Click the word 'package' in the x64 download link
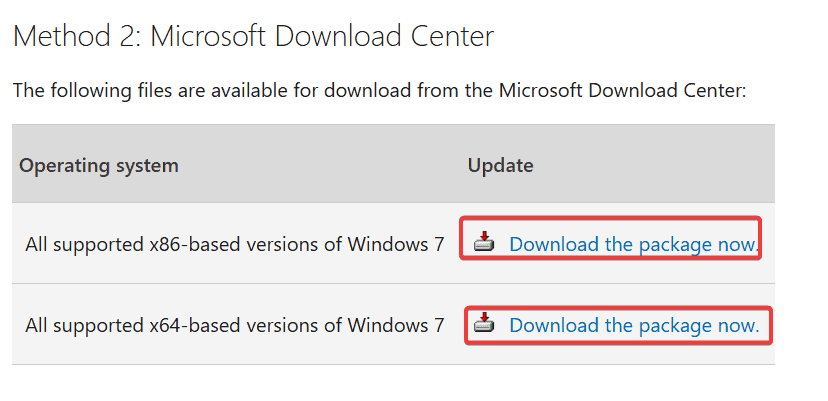This screenshot has width=828, height=401. point(673,325)
